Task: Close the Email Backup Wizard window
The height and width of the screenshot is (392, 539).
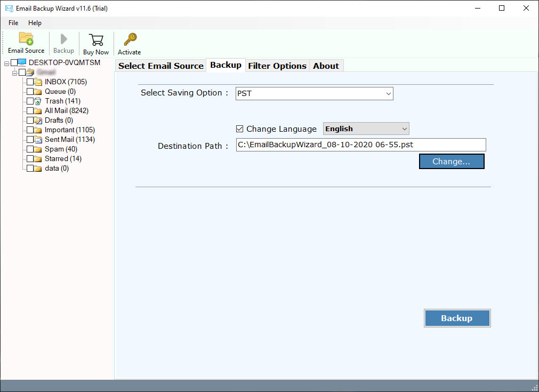Action: click(526, 8)
